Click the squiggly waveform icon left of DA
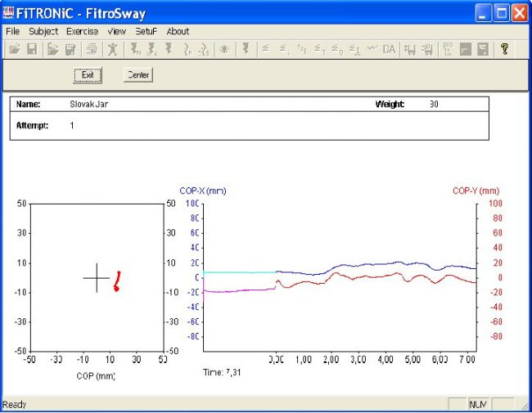Screen dimensions: 532x413 (x=372, y=49)
